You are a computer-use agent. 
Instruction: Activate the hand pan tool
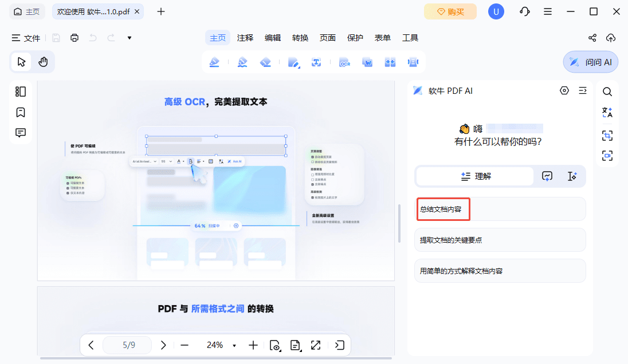pyautogui.click(x=43, y=62)
